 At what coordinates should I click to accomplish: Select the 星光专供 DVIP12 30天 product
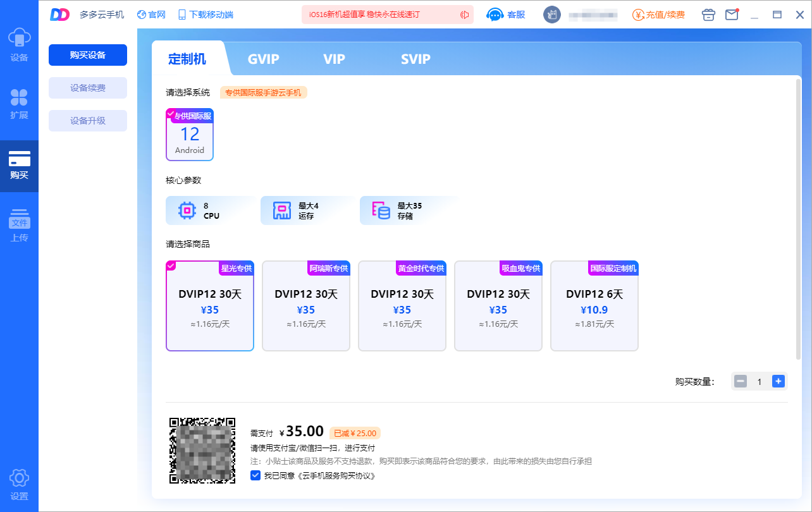(x=210, y=305)
